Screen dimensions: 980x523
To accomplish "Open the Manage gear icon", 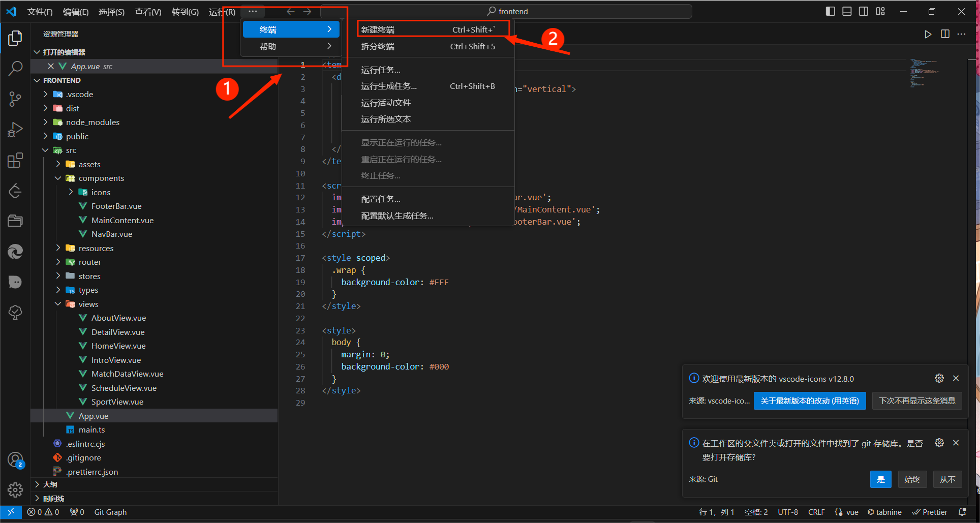I will pyautogui.click(x=15, y=490).
